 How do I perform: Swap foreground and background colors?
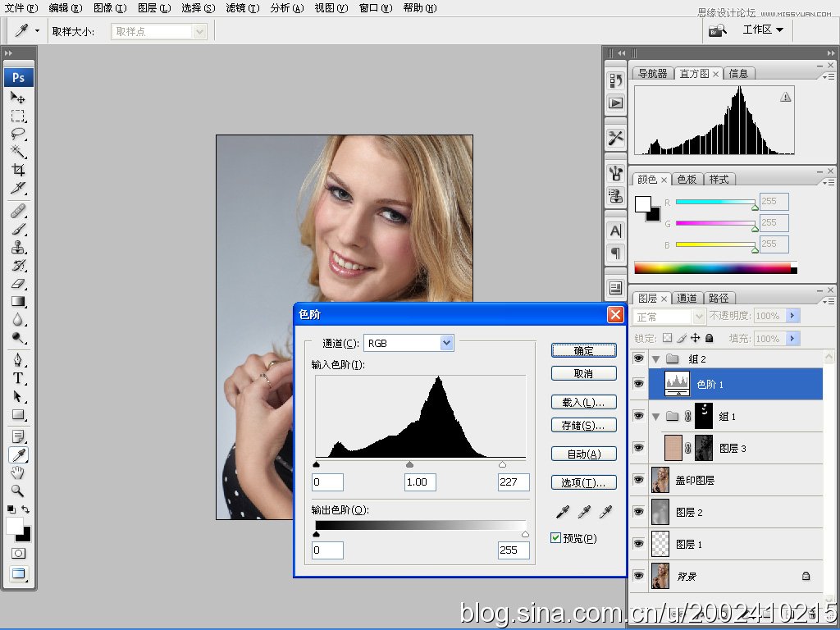[25, 509]
